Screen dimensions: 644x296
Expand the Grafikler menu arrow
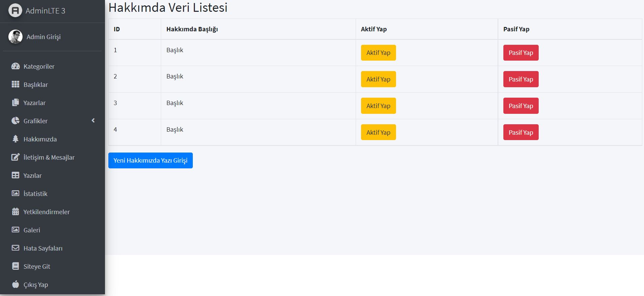click(93, 121)
